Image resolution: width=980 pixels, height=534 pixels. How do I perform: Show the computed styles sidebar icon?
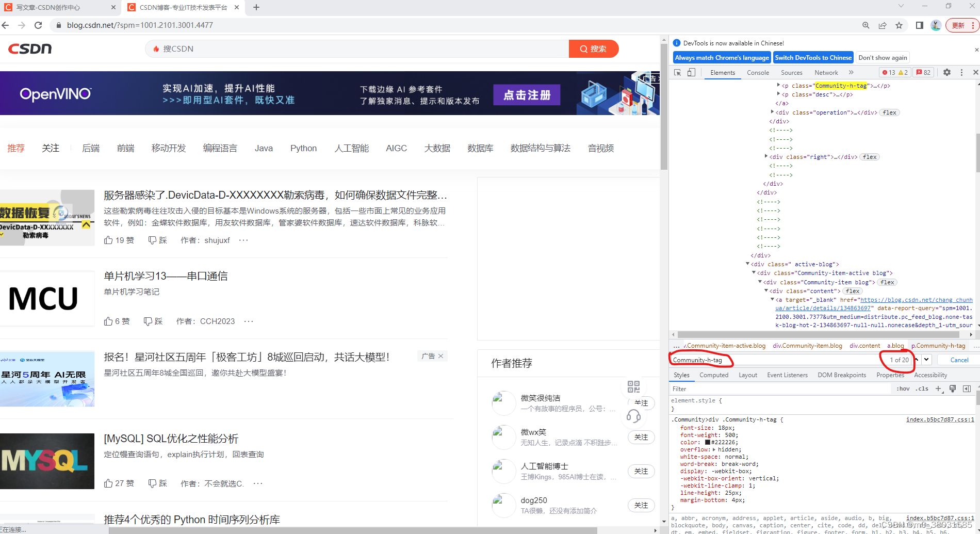(x=967, y=389)
